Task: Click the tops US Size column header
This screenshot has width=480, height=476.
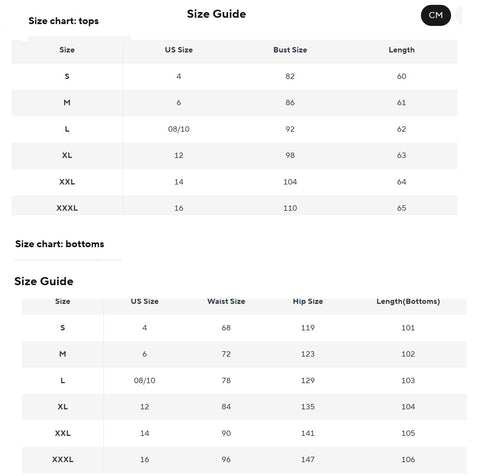Action: coord(179,50)
